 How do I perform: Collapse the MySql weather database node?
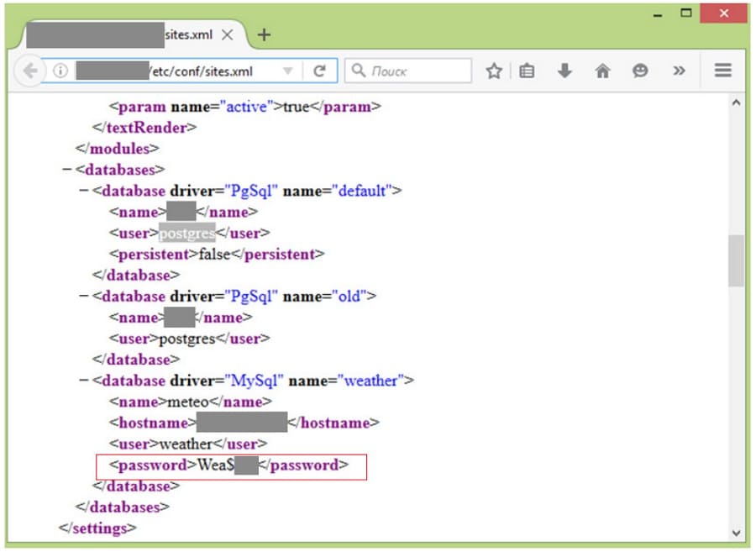point(84,381)
